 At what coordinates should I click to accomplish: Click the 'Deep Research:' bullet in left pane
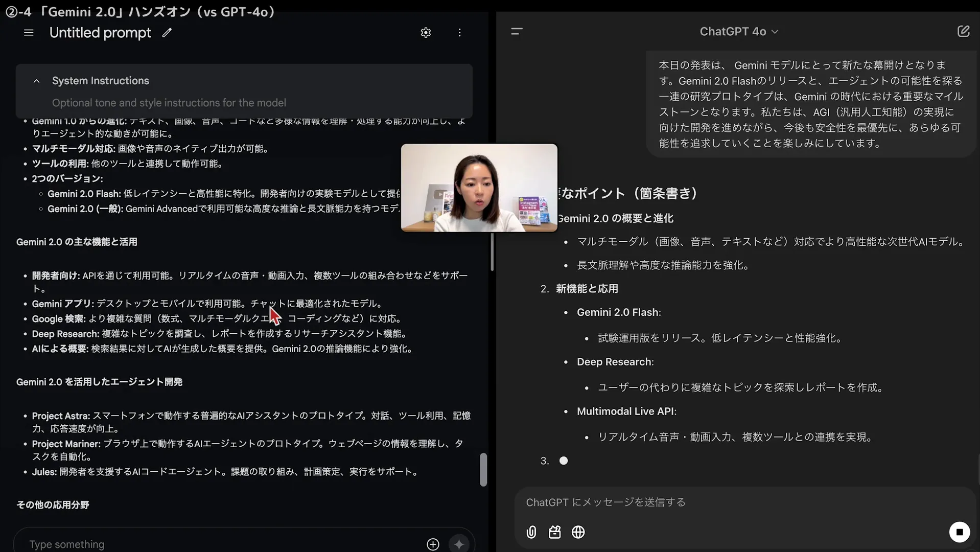65,334
